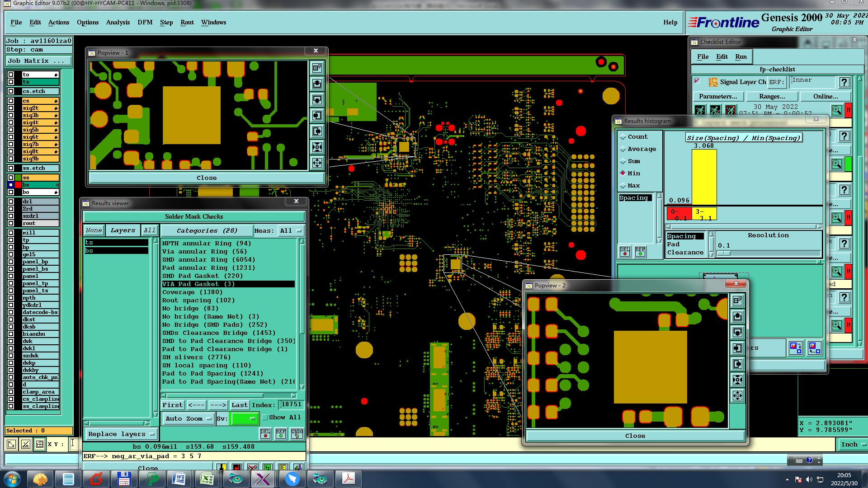This screenshot has height=488, width=868.
Task: Click the zoom-fit icon in Popview-2 toolbar
Action: click(737, 380)
